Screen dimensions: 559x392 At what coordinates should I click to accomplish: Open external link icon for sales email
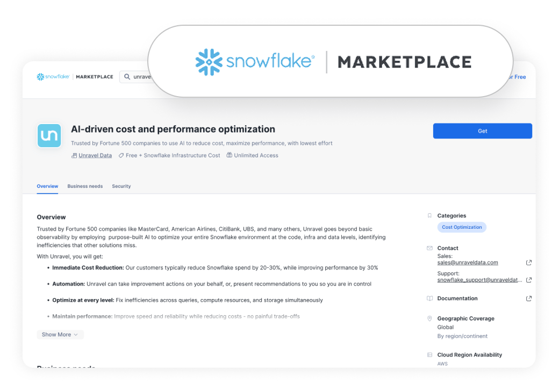(529, 263)
